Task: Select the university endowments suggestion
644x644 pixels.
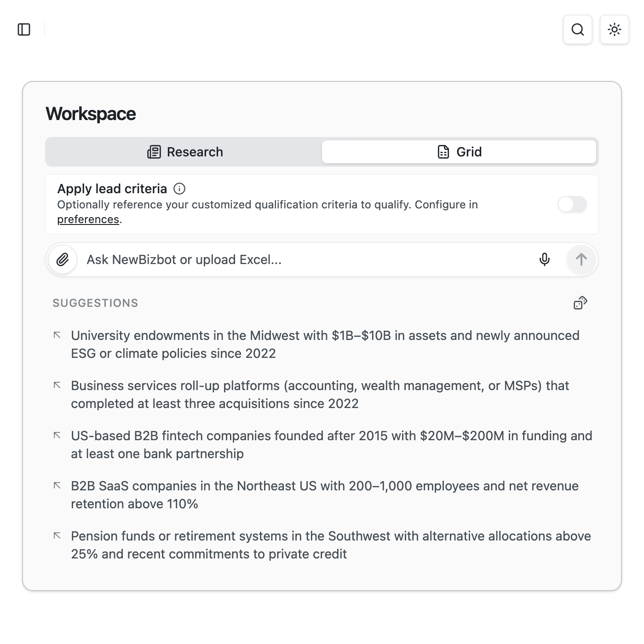Action: [x=322, y=344]
